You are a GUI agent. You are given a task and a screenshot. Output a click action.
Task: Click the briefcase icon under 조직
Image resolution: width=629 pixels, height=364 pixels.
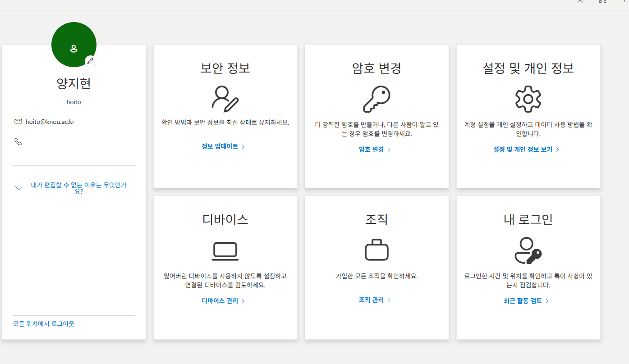tap(377, 250)
